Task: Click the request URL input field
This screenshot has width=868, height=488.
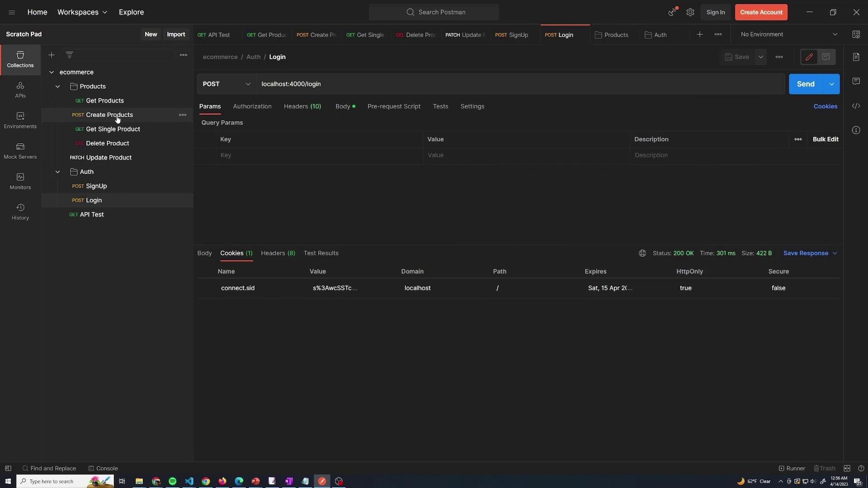Action: coord(520,84)
